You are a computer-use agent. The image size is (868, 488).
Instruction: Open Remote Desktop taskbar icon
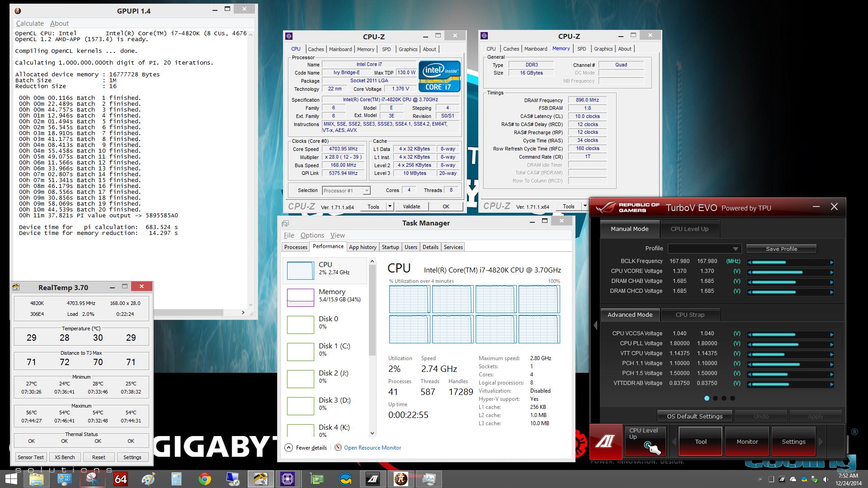[232, 479]
